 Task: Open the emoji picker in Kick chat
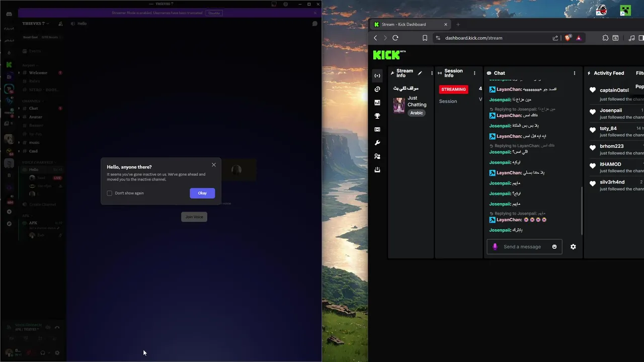click(554, 247)
